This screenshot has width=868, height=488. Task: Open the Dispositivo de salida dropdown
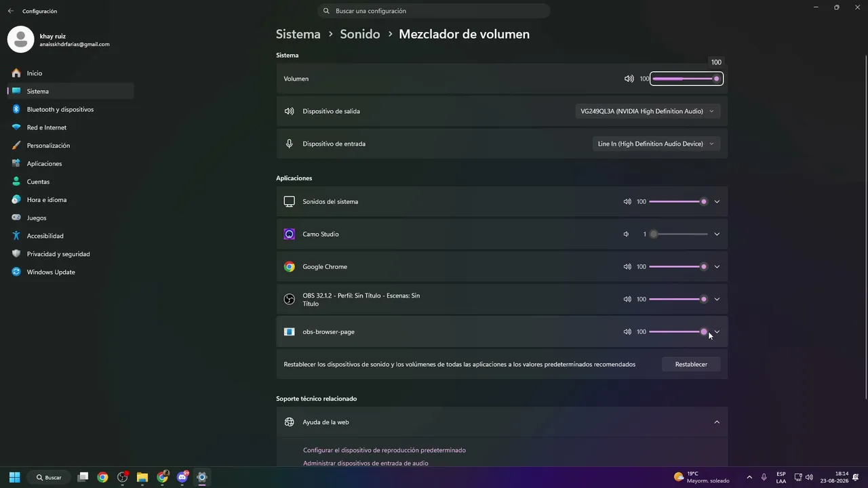point(648,111)
